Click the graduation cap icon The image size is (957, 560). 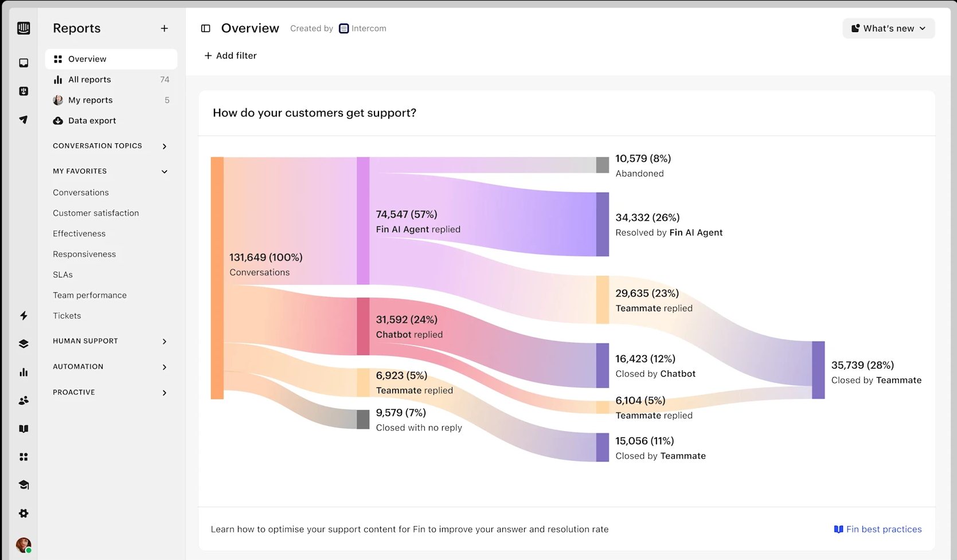tap(24, 485)
